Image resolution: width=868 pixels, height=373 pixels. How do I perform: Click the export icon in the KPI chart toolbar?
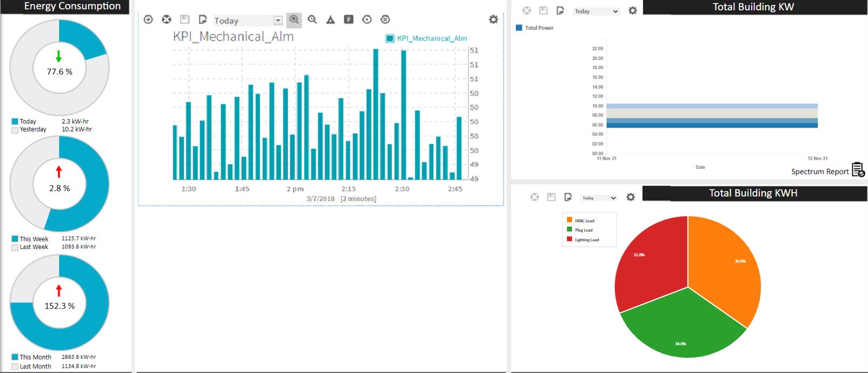[203, 19]
